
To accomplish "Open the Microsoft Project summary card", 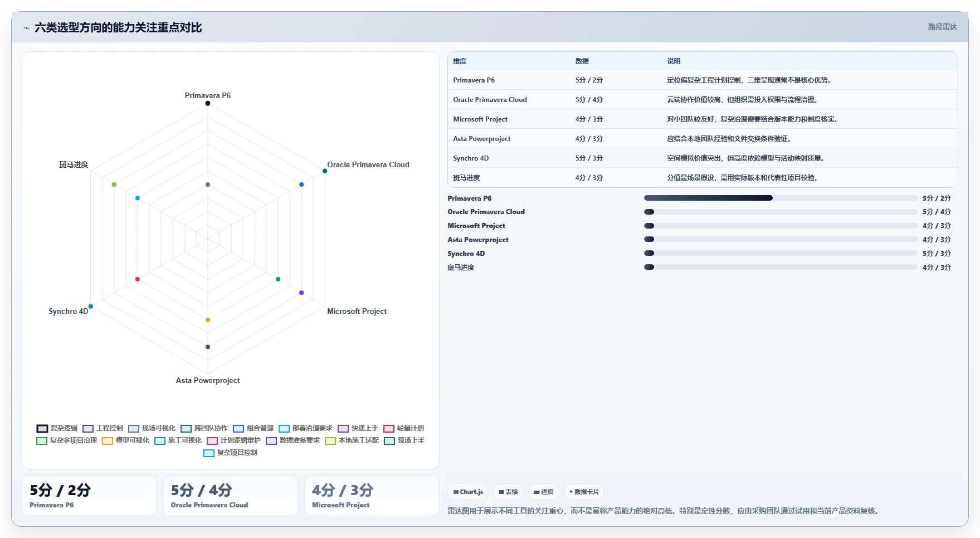I will click(x=372, y=496).
